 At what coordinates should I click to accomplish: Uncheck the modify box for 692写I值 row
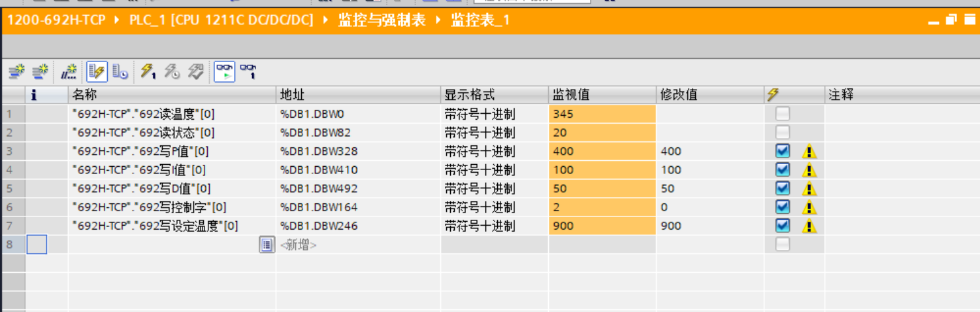click(x=782, y=170)
